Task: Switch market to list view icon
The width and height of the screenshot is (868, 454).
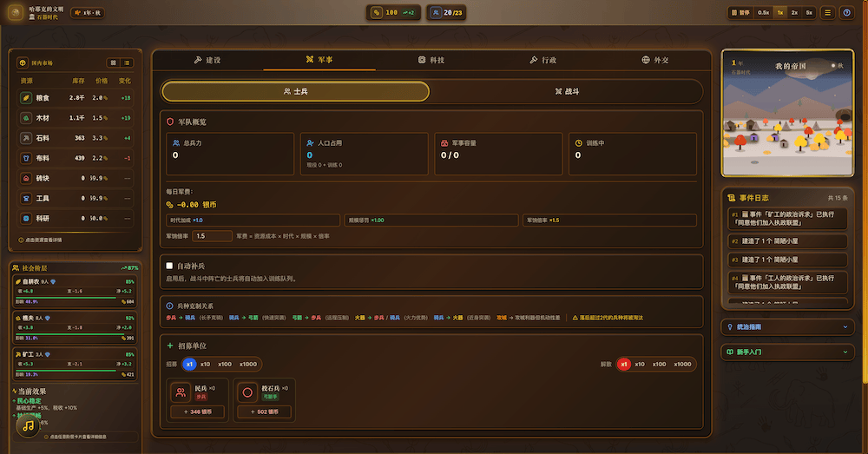Action: click(x=128, y=63)
